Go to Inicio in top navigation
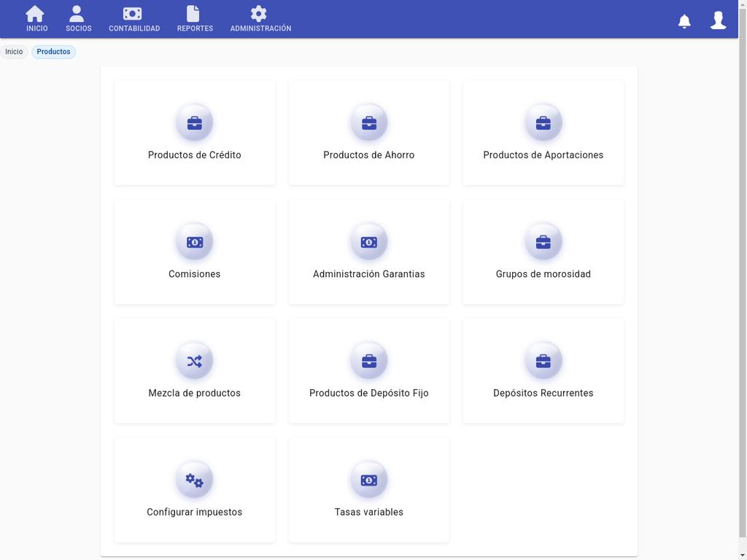This screenshot has width=747, height=560. (x=36, y=19)
